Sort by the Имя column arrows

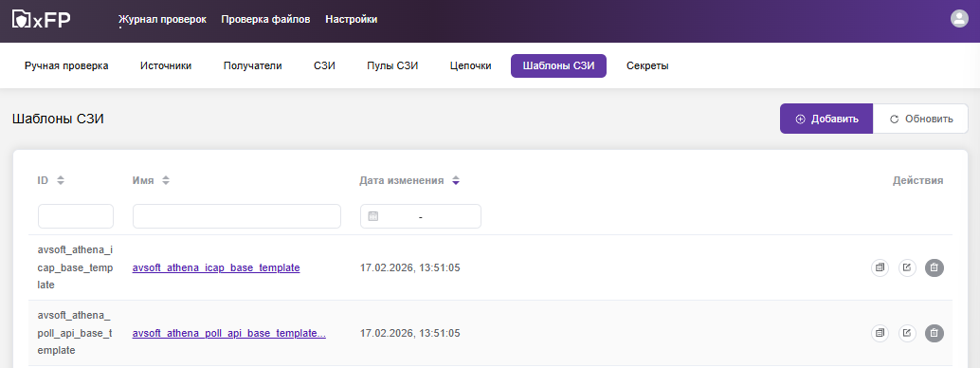tap(166, 181)
